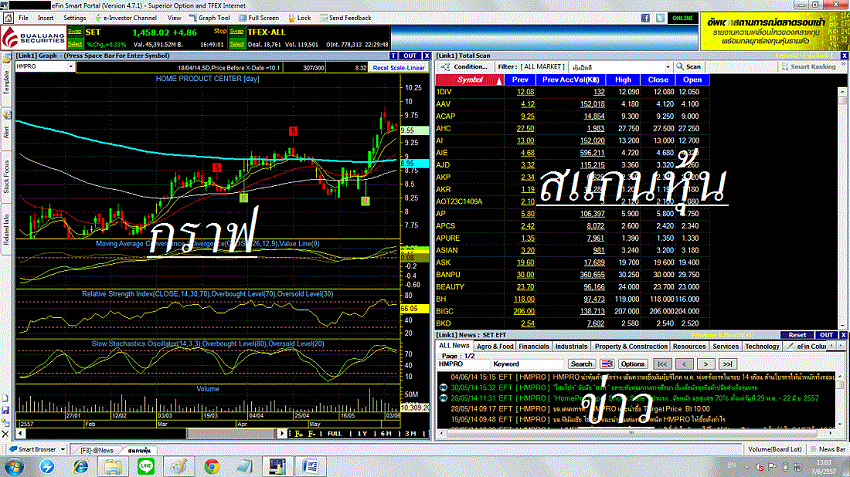This screenshot has height=477, width=850.
Task: Toggle Volume(Board Lot) in status bar
Action: tap(774, 449)
